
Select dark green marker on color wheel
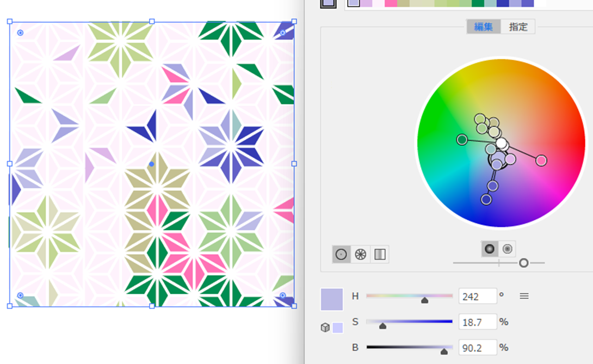[462, 140]
